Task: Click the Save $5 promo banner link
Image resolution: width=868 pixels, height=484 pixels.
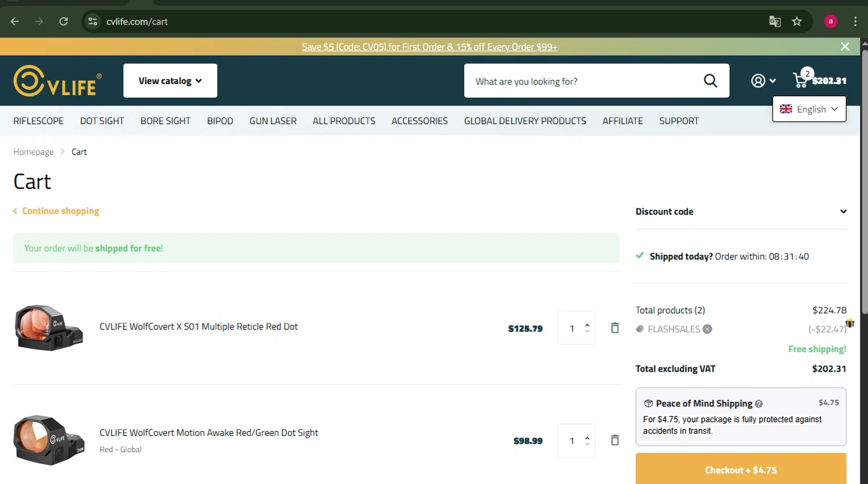Action: (x=429, y=47)
